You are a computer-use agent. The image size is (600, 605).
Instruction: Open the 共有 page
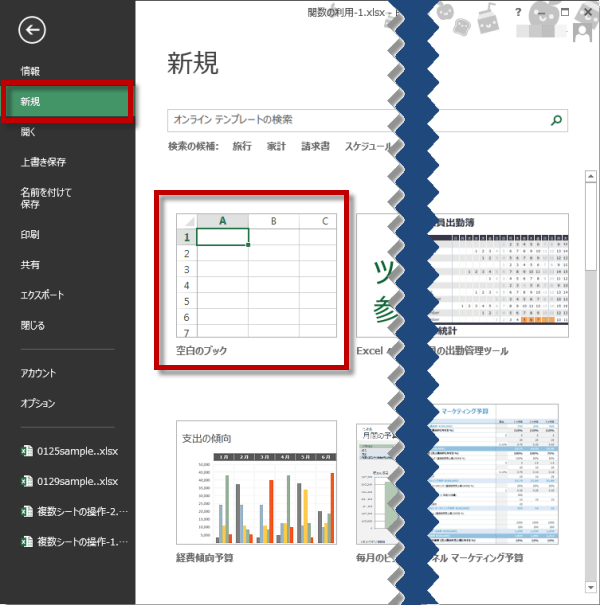[x=30, y=264]
